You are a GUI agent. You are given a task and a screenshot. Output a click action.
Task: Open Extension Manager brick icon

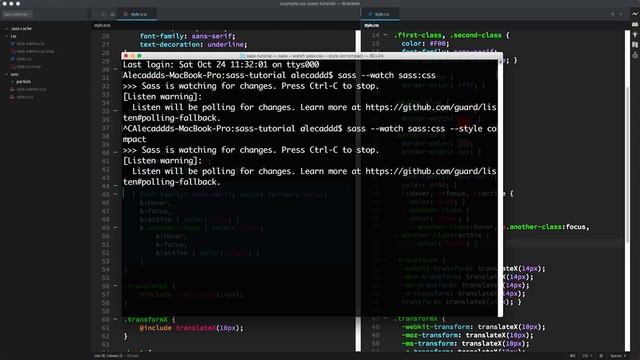coord(635,24)
